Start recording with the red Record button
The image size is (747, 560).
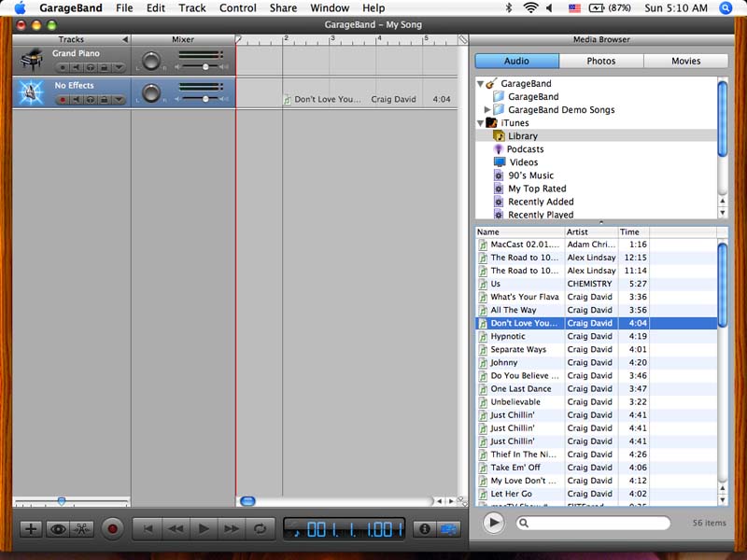112,529
